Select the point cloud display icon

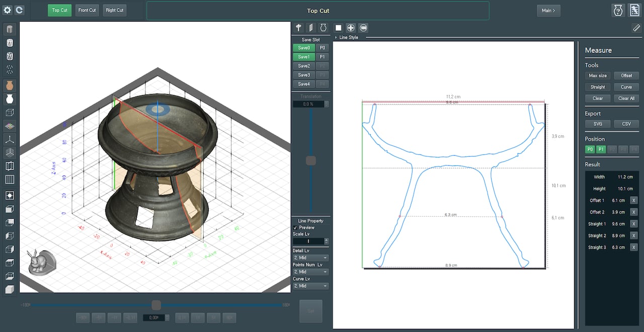pyautogui.click(x=10, y=69)
